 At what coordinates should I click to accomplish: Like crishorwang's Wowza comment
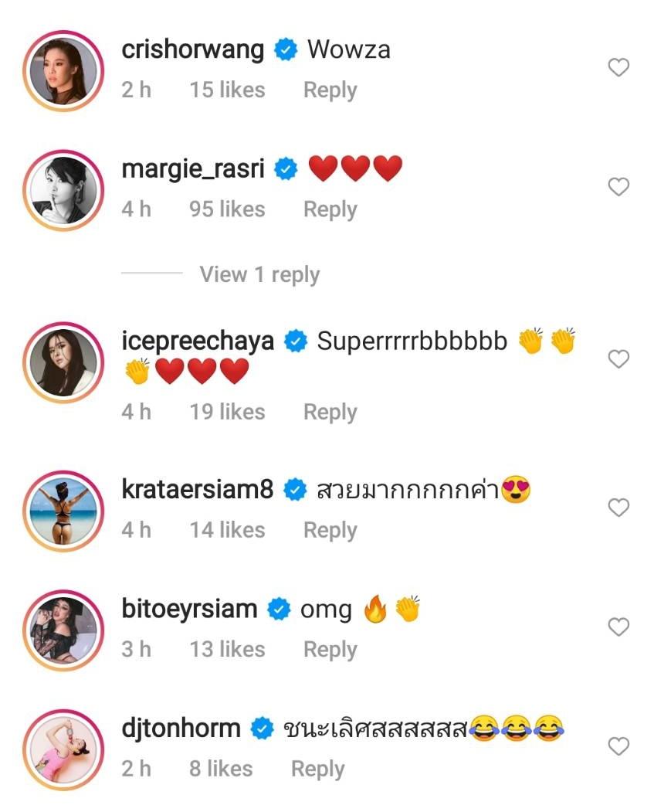618,68
